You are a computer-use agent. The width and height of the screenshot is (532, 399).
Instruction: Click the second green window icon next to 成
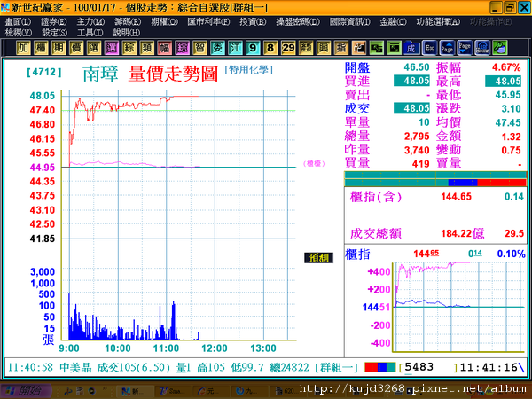coord(394,48)
